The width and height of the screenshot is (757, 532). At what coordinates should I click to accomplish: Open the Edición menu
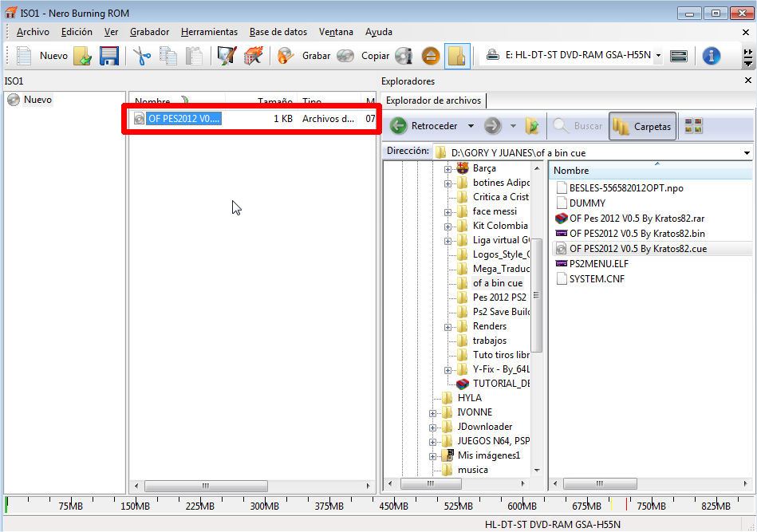tap(77, 32)
